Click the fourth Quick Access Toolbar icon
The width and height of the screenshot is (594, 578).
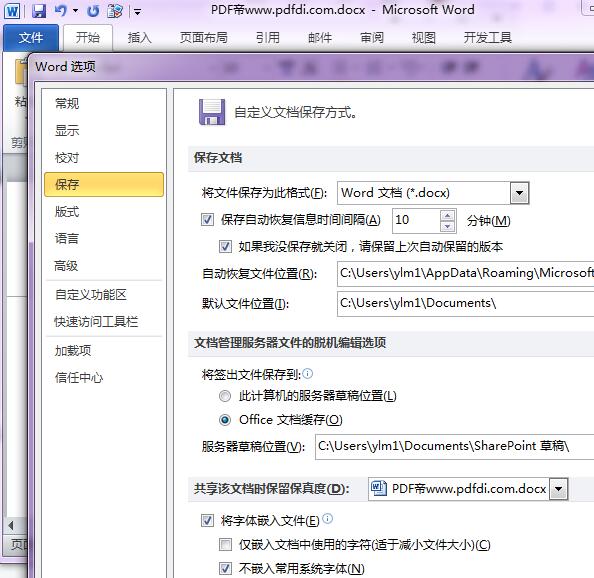point(114,11)
